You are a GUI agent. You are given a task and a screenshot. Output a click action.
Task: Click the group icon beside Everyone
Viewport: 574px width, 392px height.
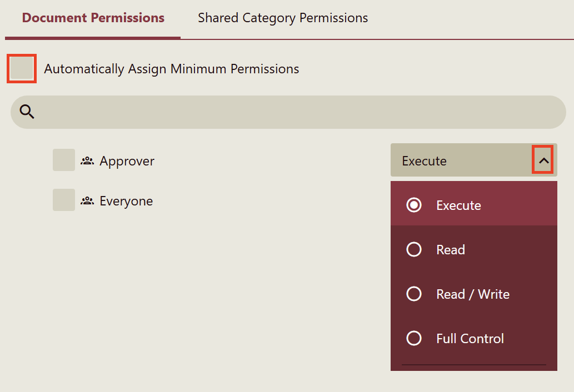pyautogui.click(x=87, y=201)
